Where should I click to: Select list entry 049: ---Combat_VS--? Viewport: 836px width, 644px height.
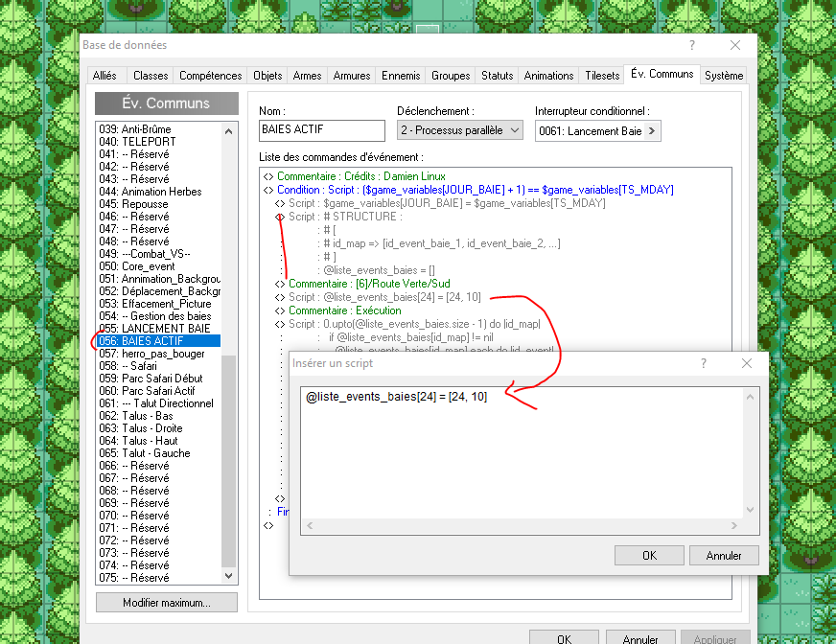click(159, 254)
